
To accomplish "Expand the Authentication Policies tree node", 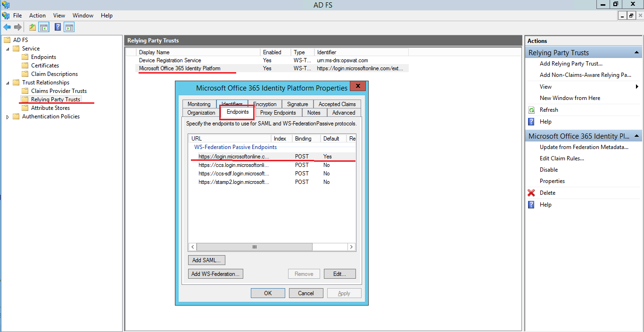I will (x=8, y=117).
